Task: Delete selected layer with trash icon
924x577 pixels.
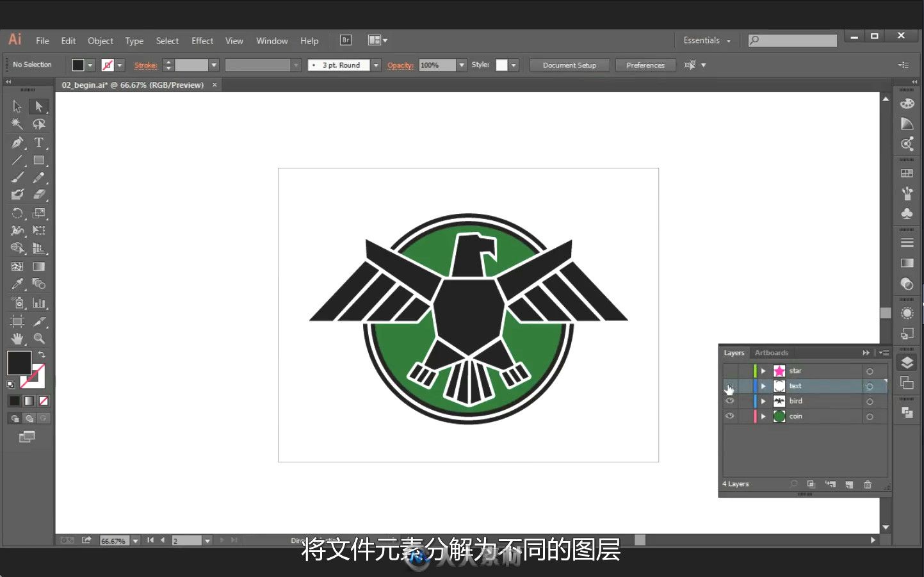Action: click(868, 484)
